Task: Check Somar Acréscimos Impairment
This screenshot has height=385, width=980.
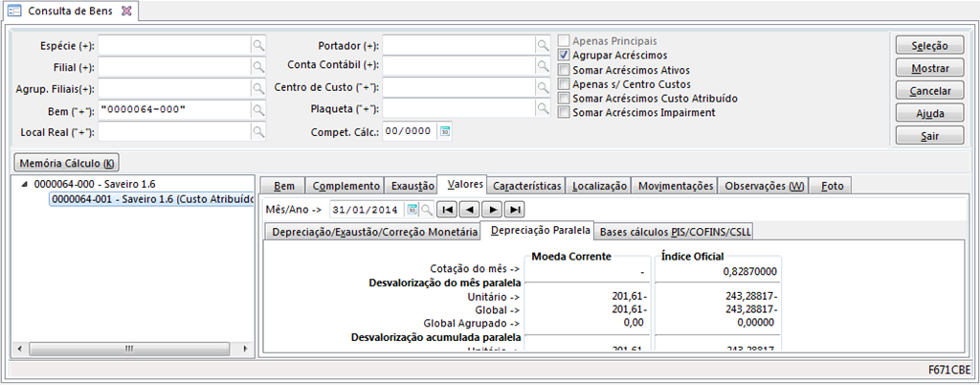Action: [x=564, y=112]
